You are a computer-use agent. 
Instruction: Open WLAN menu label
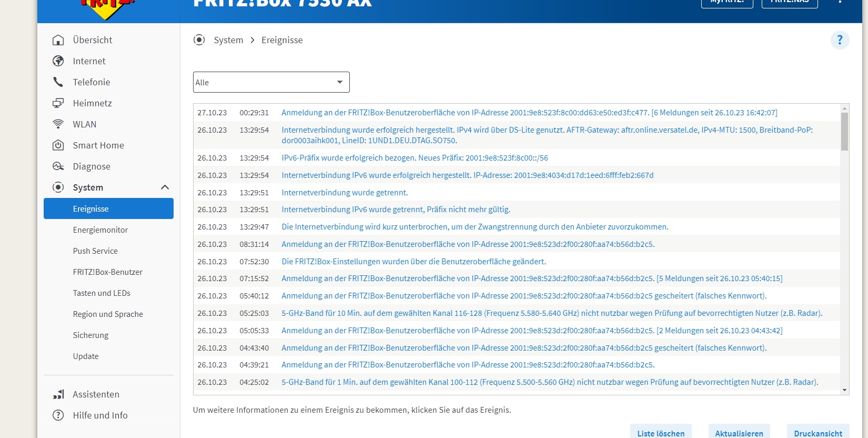tap(85, 124)
